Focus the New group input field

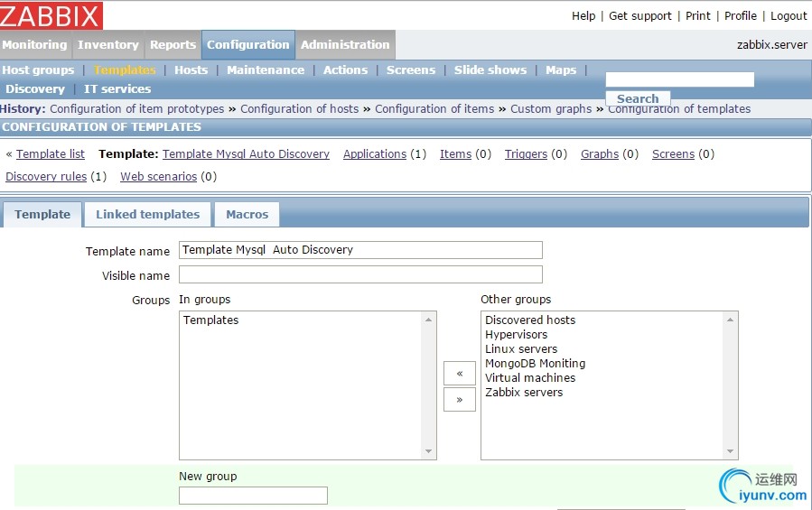tap(253, 496)
